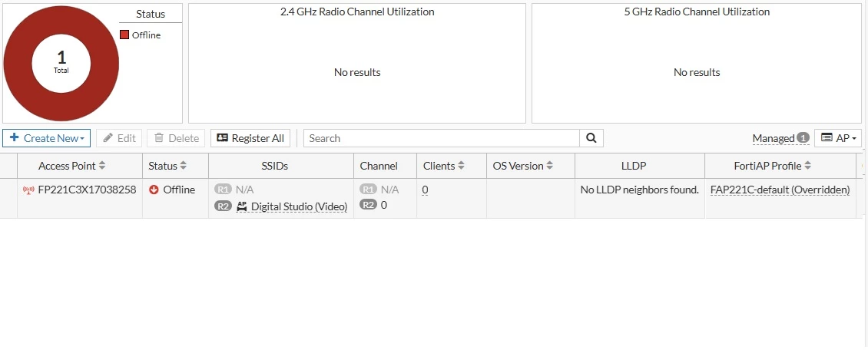This screenshot has height=353, width=868.
Task: Open the FAP221C-default (Overridden) profile link
Action: click(780, 190)
